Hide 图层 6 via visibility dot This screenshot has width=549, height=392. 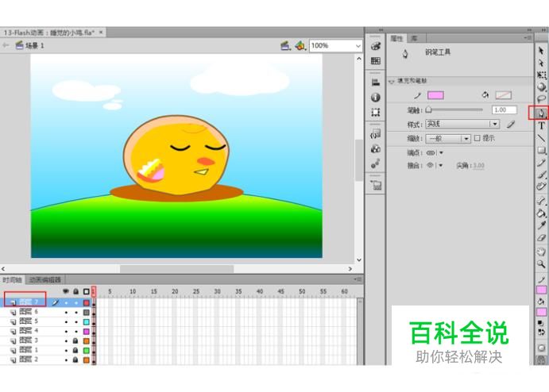coord(66,313)
